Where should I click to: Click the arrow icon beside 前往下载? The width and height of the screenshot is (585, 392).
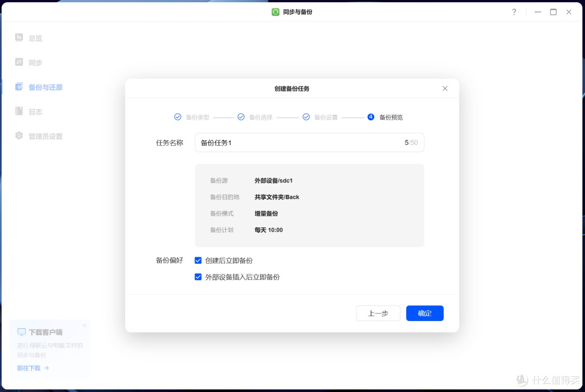coord(46,368)
